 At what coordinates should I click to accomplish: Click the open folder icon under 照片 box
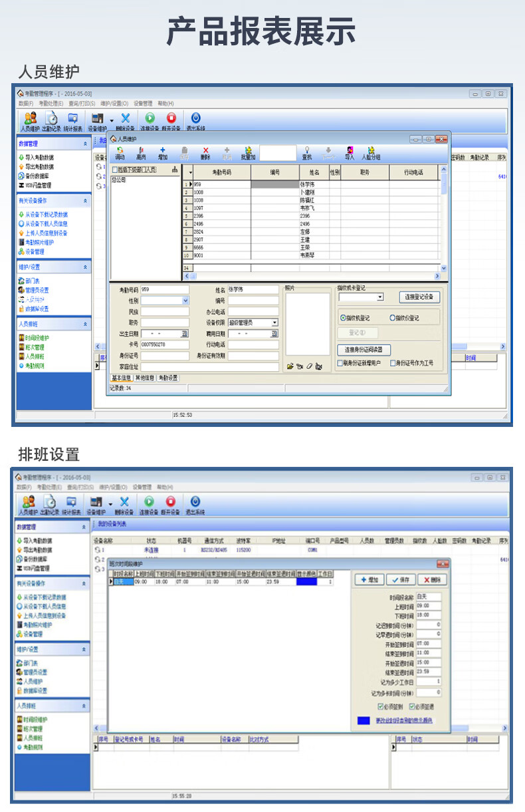[x=290, y=366]
